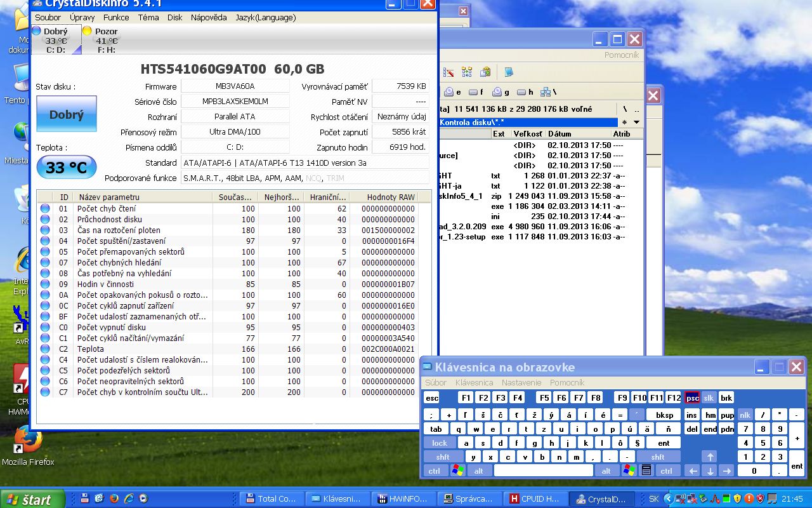This screenshot has width=812, height=508.
Task: Click the big Dobrý health status button
Action: pos(67,114)
